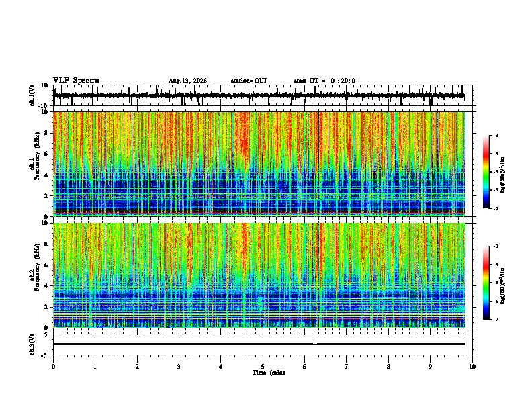Click the "ch.3(V)" axis label
The width and height of the screenshot is (532, 411).
pyautogui.click(x=32, y=345)
